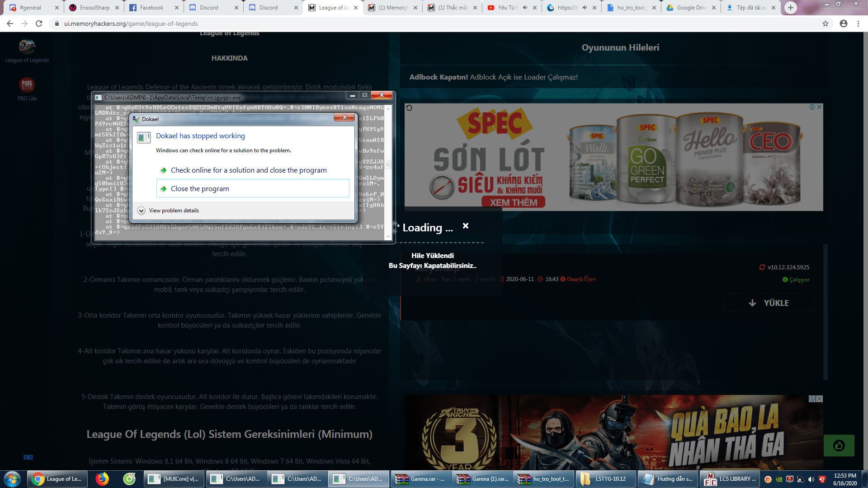Click the console window vertical scrollbar

point(388,172)
